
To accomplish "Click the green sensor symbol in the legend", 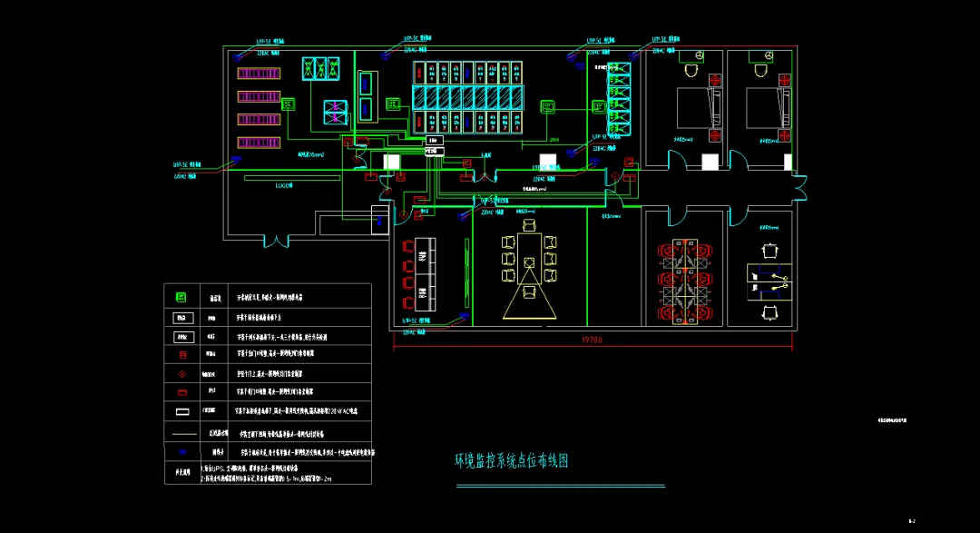I will [181, 297].
